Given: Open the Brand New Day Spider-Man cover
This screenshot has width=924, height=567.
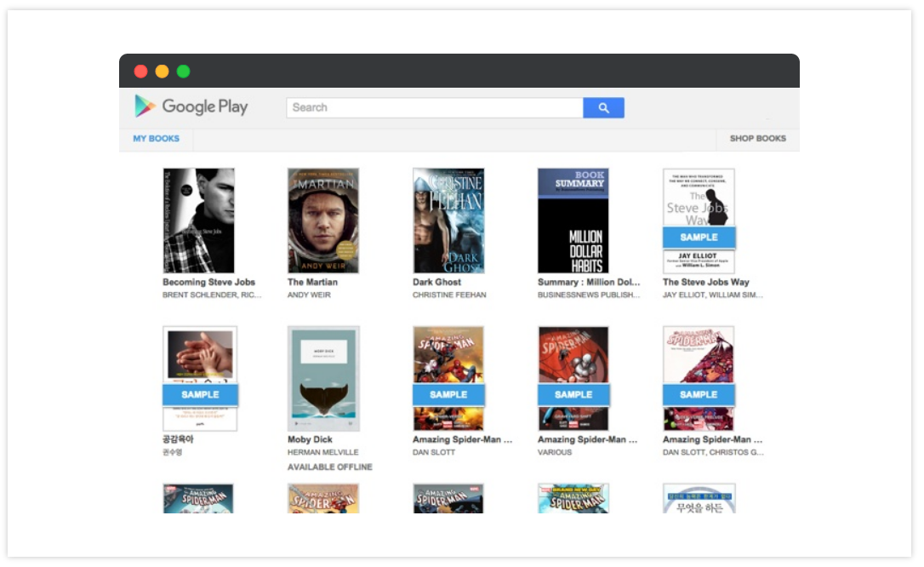Looking at the screenshot, I should (573, 499).
